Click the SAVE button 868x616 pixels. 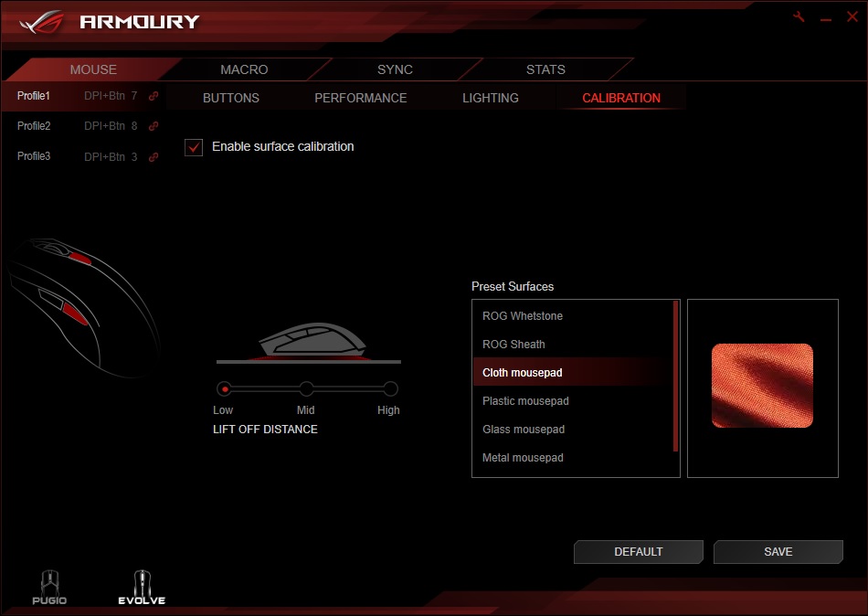click(778, 552)
